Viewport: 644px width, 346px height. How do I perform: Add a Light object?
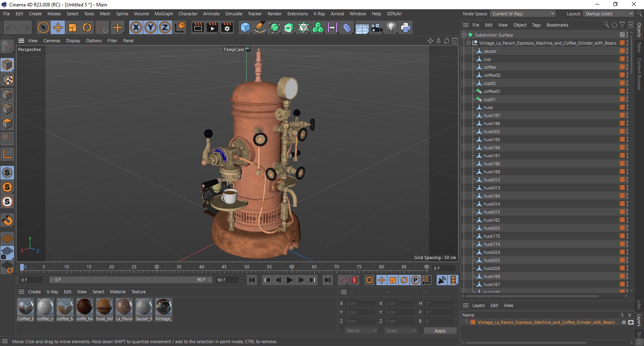coord(391,27)
